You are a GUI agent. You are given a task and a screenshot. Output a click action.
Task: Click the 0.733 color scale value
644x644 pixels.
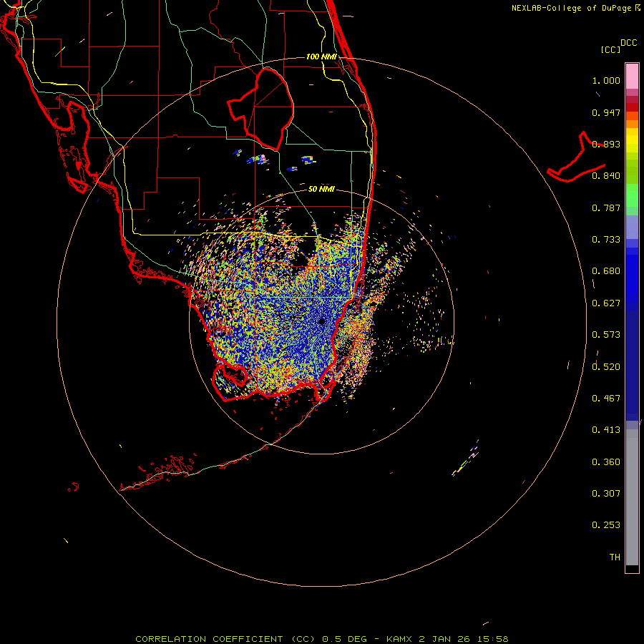coord(606,240)
